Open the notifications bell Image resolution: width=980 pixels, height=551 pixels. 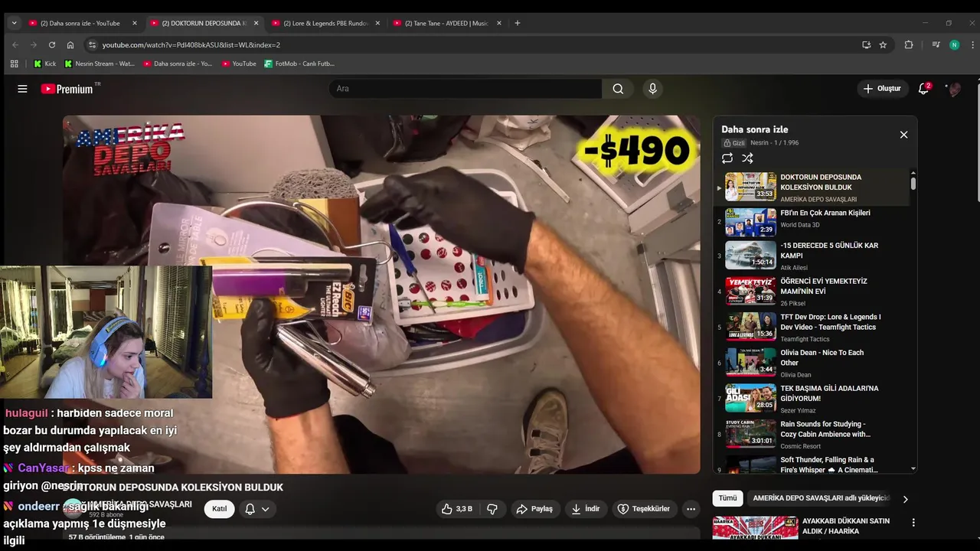[x=923, y=89]
